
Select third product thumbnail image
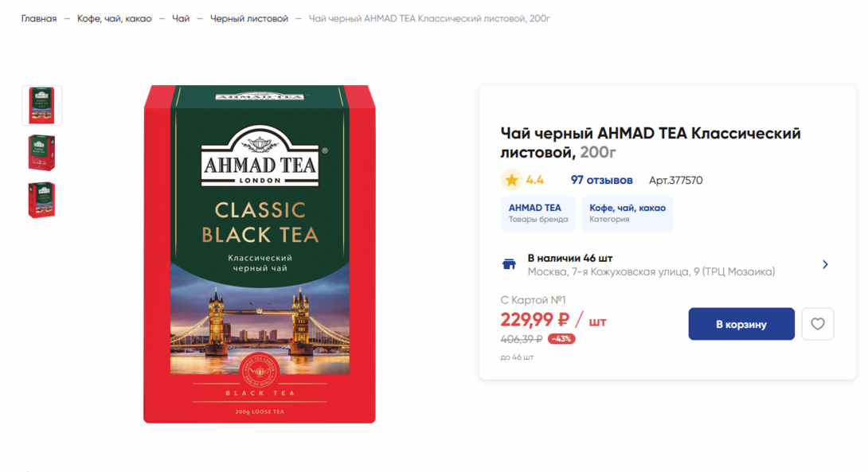[41, 200]
